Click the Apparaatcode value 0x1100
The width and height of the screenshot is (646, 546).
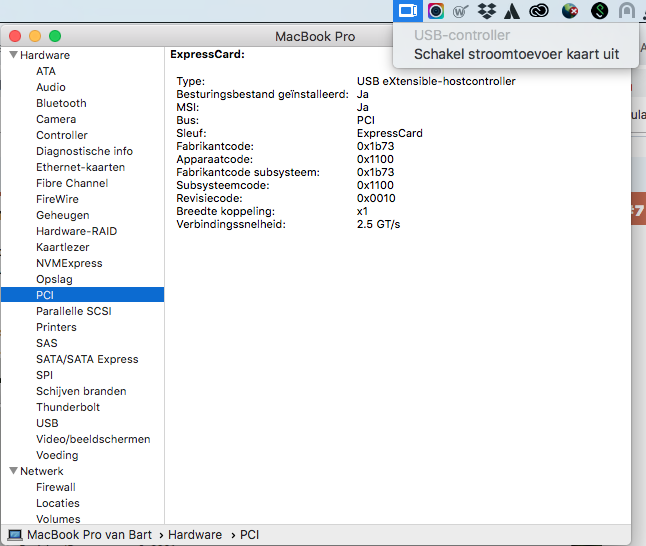375,159
